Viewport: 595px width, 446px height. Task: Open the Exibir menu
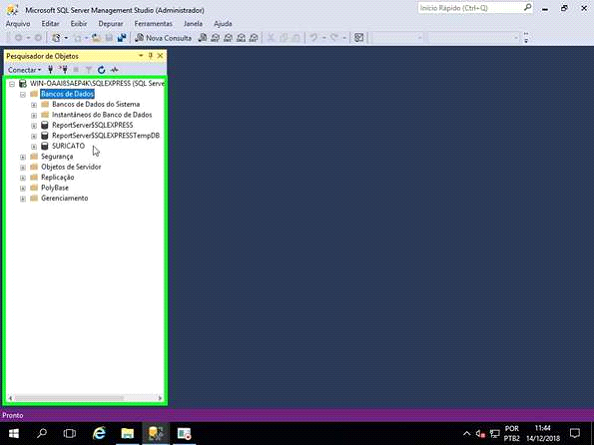[x=79, y=24]
